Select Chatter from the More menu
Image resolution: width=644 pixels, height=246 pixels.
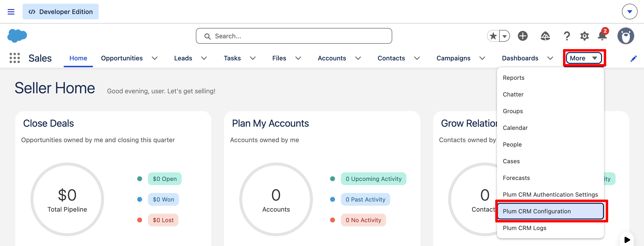[x=550, y=95]
